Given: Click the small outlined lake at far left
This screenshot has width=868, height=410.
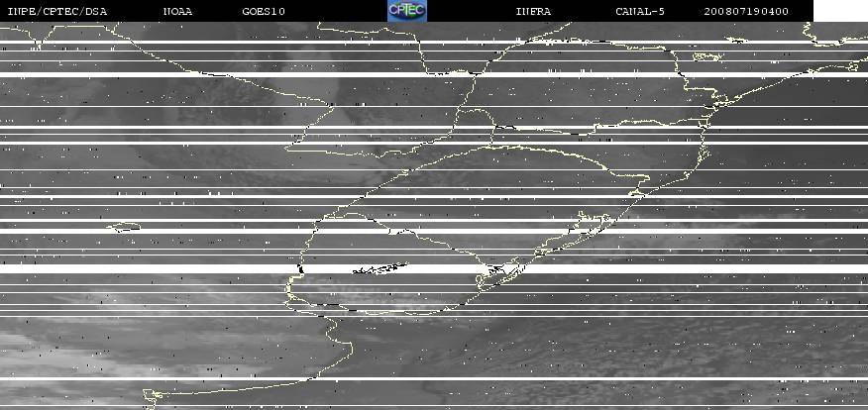Looking at the screenshot, I should [124, 228].
